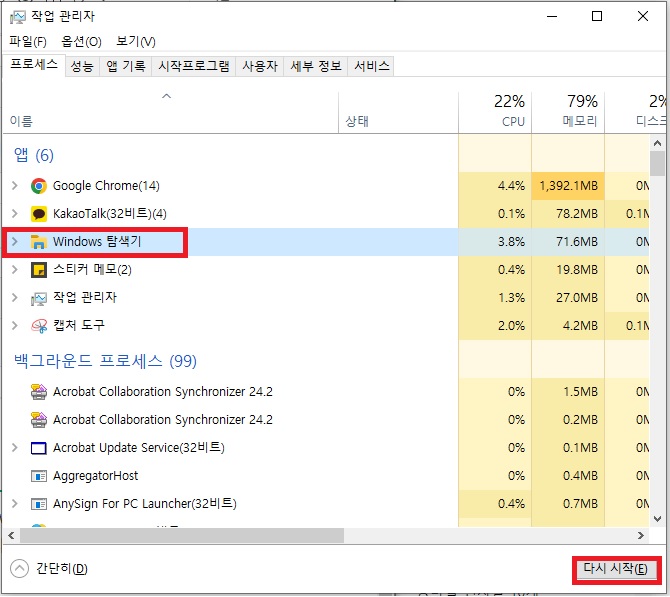Click the vertical scrollbar down arrow
The image size is (670, 597).
[657, 519]
